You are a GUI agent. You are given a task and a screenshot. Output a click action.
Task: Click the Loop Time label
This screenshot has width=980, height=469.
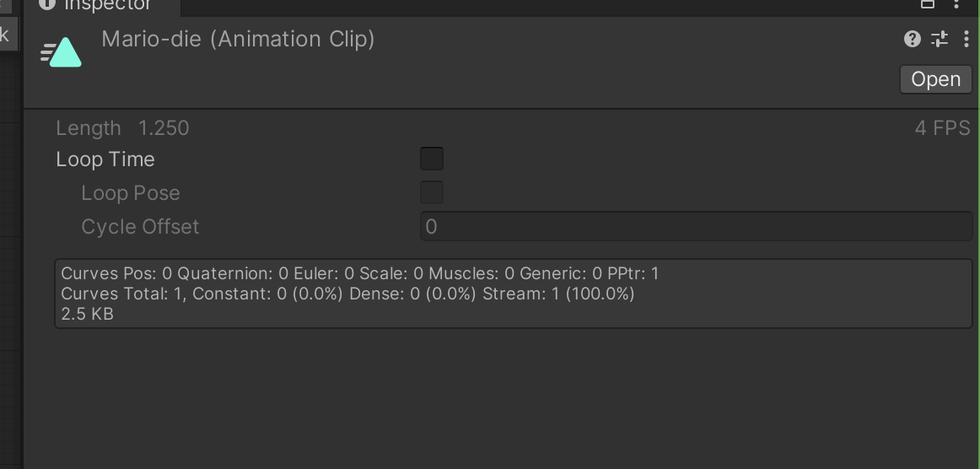105,159
